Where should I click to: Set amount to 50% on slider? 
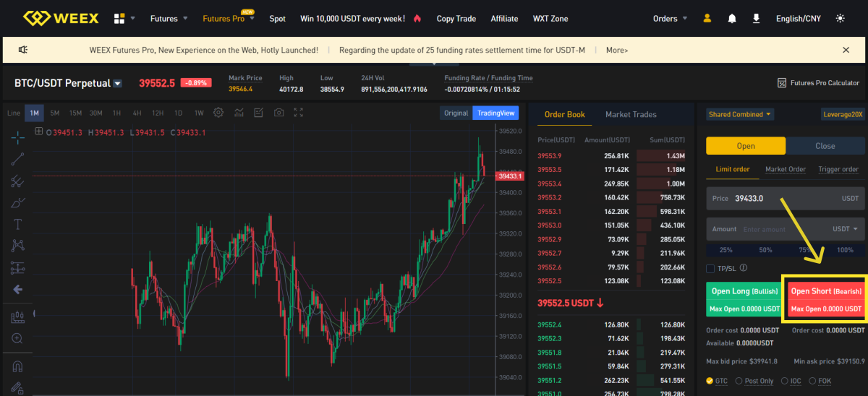click(765, 250)
